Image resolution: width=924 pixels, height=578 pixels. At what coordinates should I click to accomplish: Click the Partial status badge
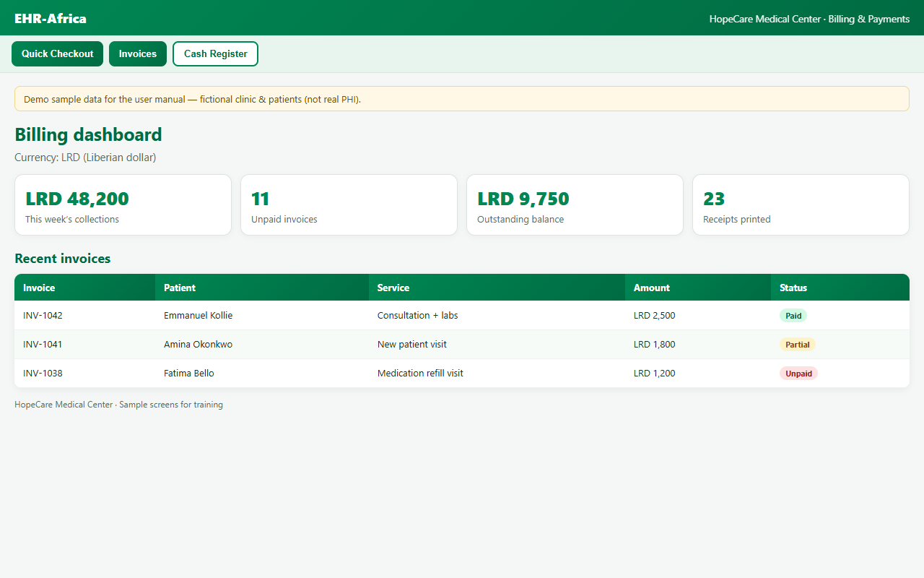tap(798, 345)
